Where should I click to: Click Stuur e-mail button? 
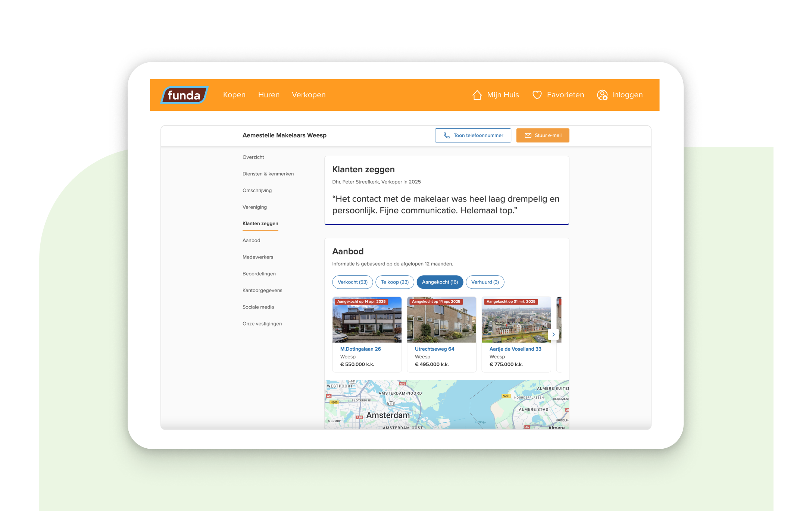[543, 135]
